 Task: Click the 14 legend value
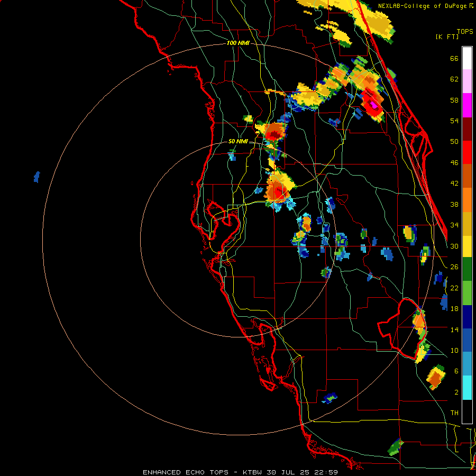[454, 329]
